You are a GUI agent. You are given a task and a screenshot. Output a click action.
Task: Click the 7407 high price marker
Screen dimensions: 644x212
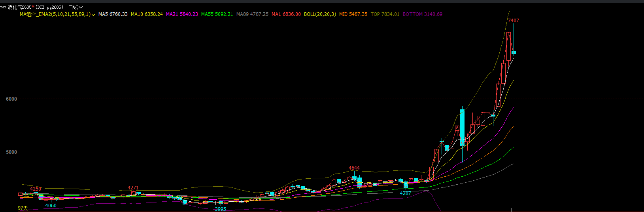(x=513, y=20)
